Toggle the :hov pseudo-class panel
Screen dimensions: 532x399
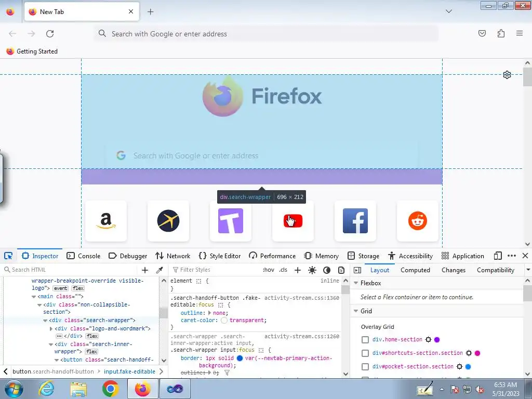[x=269, y=270]
